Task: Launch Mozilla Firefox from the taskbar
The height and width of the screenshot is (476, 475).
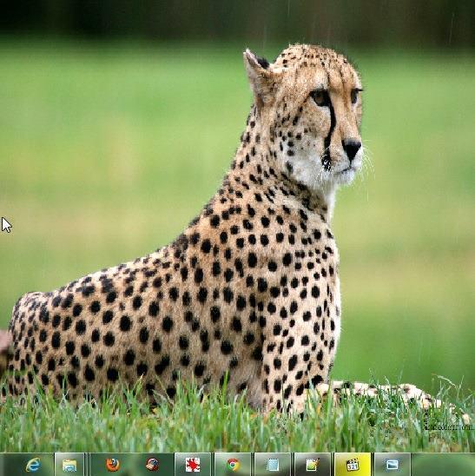Action: tap(113, 465)
